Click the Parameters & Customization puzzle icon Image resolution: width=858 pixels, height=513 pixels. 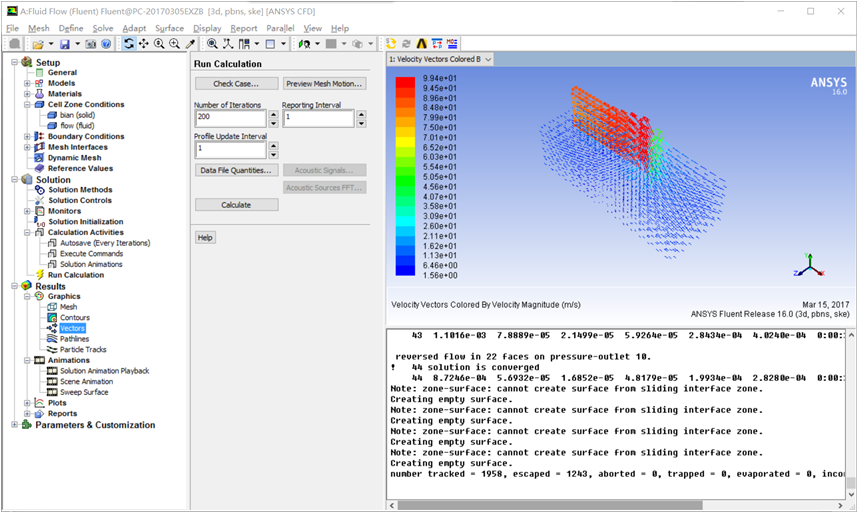[26, 425]
